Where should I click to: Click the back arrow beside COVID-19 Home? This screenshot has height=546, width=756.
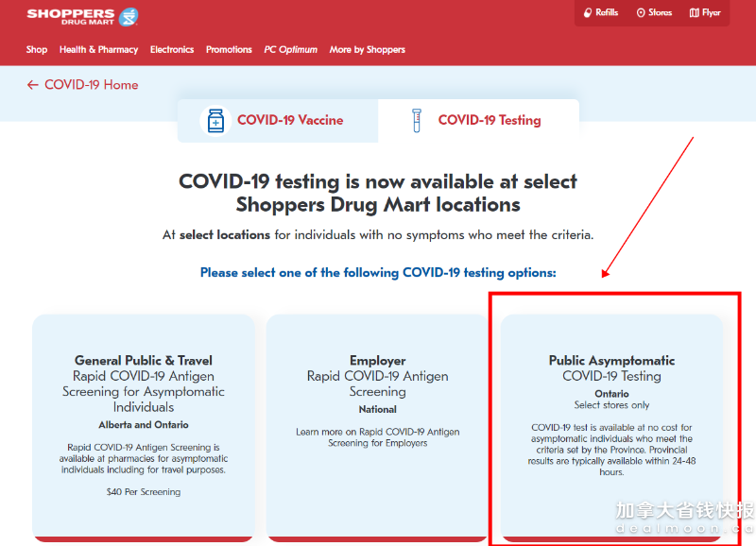[32, 85]
